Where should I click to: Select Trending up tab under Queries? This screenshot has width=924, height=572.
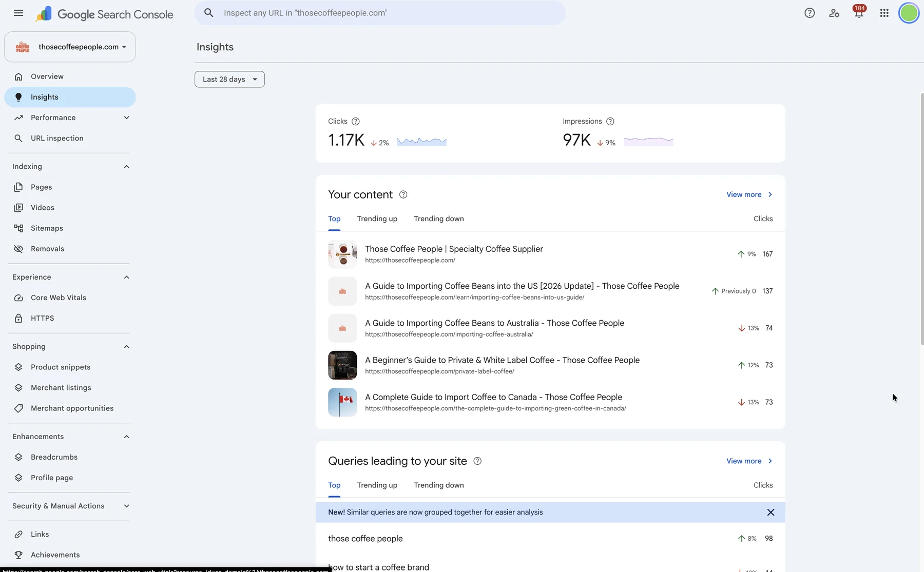(x=377, y=485)
